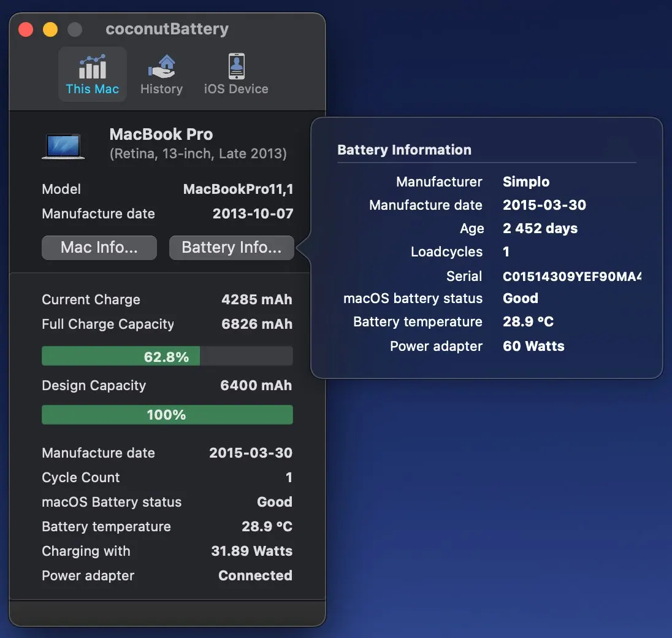This screenshot has width=672, height=638.
Task: Click the Charging with label
Action: click(x=86, y=552)
